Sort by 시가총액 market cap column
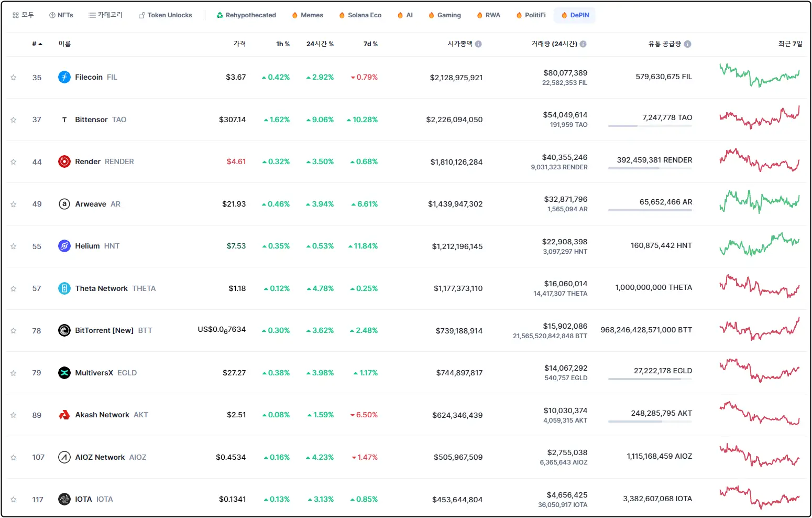The image size is (812, 518). [460, 44]
